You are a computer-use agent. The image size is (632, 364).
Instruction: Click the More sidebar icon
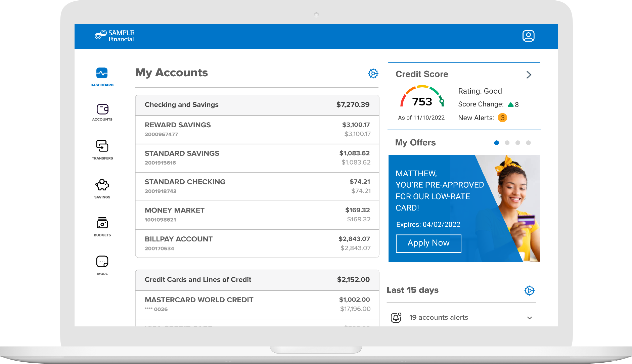click(x=102, y=262)
